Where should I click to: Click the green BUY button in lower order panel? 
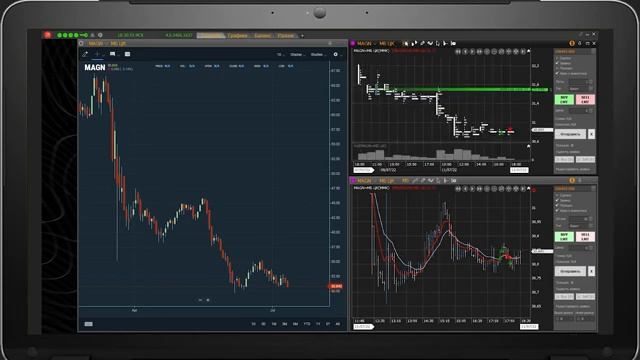coord(564,237)
